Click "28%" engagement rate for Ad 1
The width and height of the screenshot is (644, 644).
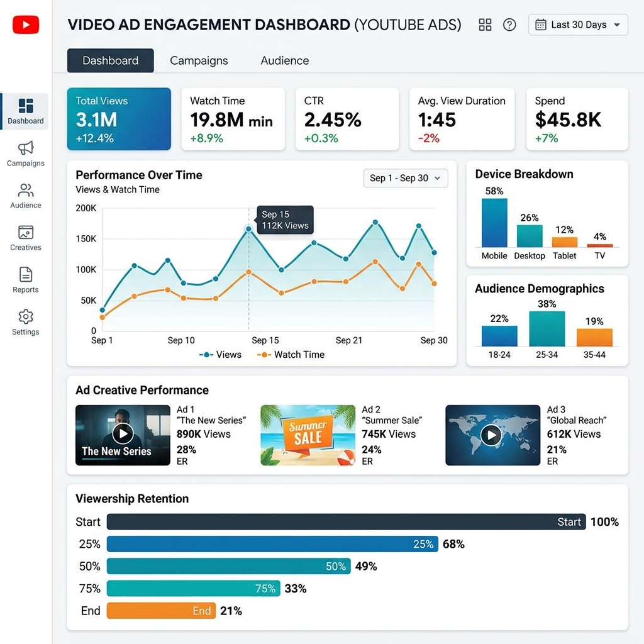pyautogui.click(x=186, y=450)
